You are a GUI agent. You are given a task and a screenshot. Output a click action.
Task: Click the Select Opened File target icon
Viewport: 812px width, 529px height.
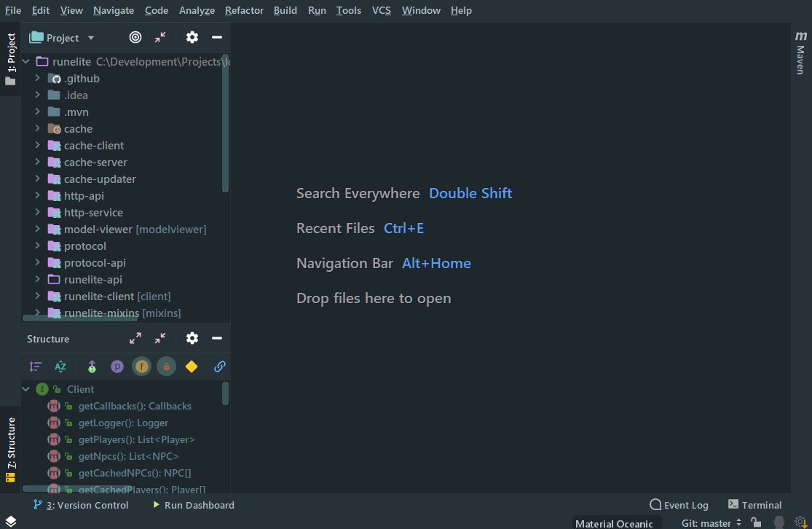coord(135,37)
